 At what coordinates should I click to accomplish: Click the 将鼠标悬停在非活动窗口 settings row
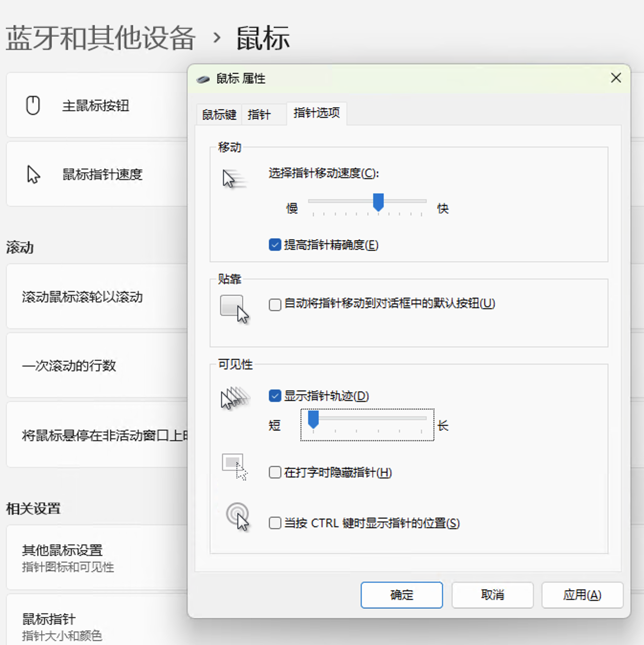[x=97, y=435]
